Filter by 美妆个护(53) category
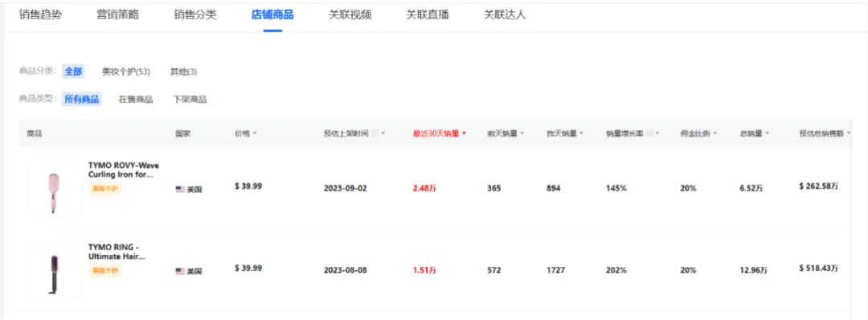This screenshot has height=320, width=868. coord(126,72)
